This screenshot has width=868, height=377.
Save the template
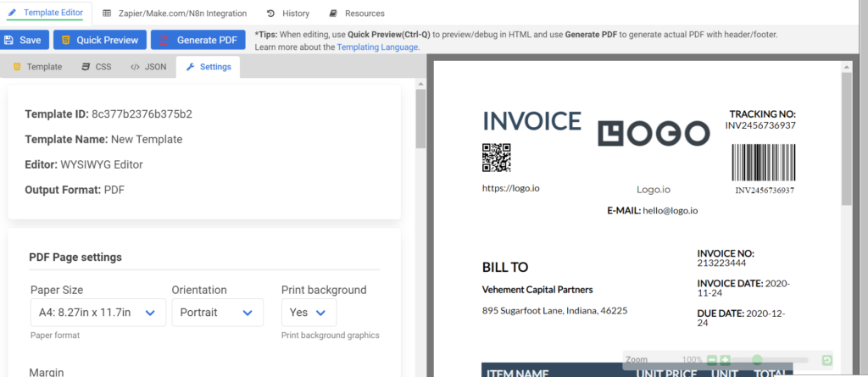click(x=25, y=40)
